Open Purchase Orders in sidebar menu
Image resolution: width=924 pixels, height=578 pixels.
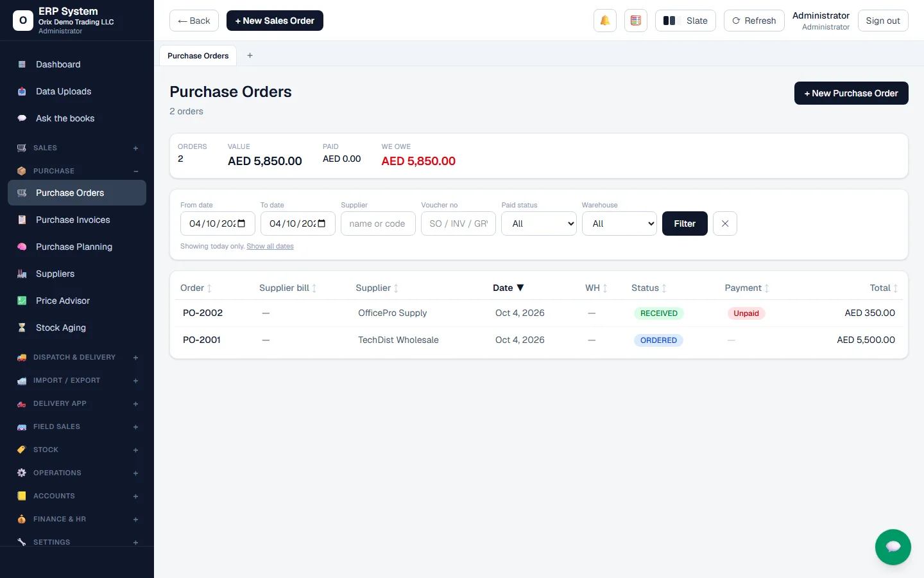77,193
